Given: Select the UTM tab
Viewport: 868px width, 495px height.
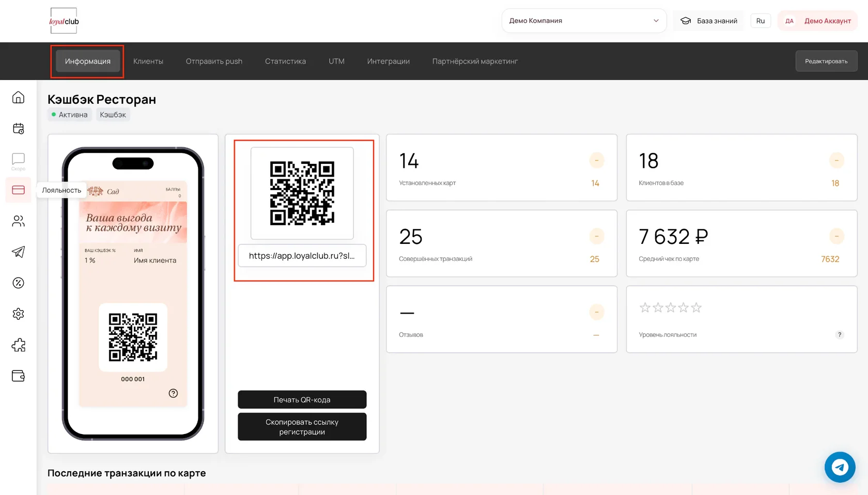Looking at the screenshot, I should 336,61.
